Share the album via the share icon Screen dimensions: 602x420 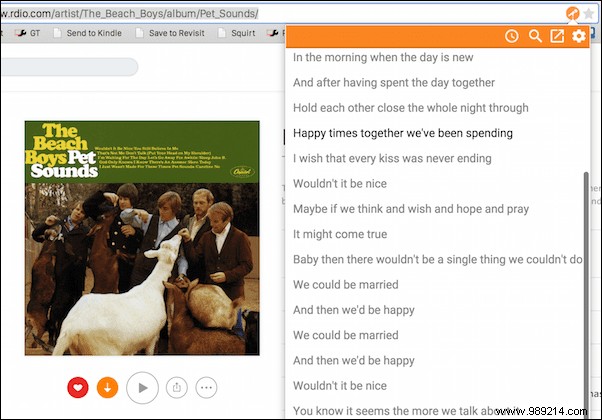(177, 387)
